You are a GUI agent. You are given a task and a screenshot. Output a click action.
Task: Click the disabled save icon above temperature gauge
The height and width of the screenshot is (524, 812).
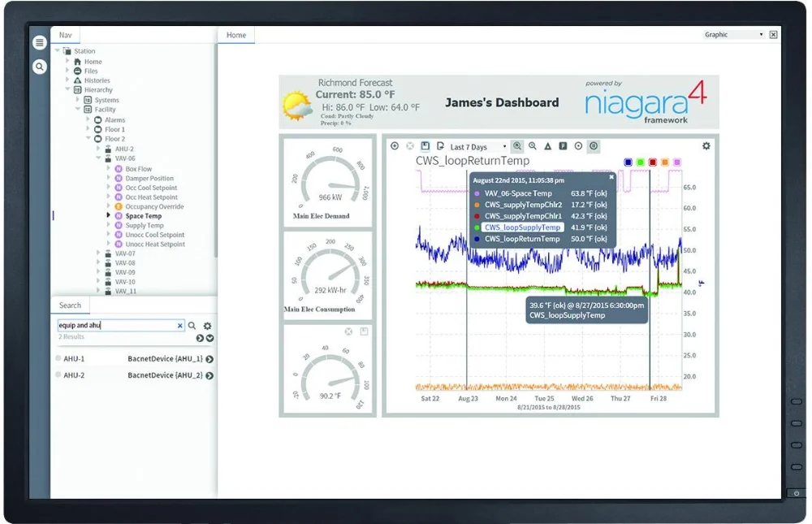364,331
